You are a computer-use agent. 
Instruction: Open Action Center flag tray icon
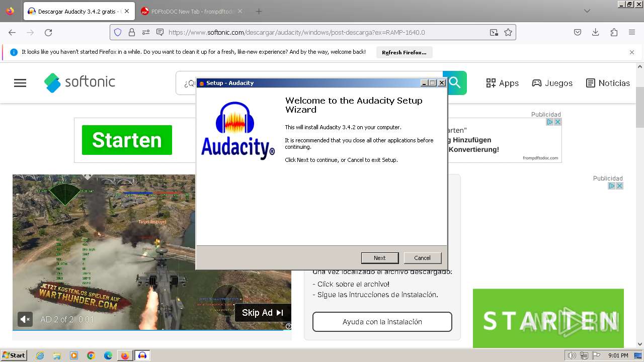597,355
